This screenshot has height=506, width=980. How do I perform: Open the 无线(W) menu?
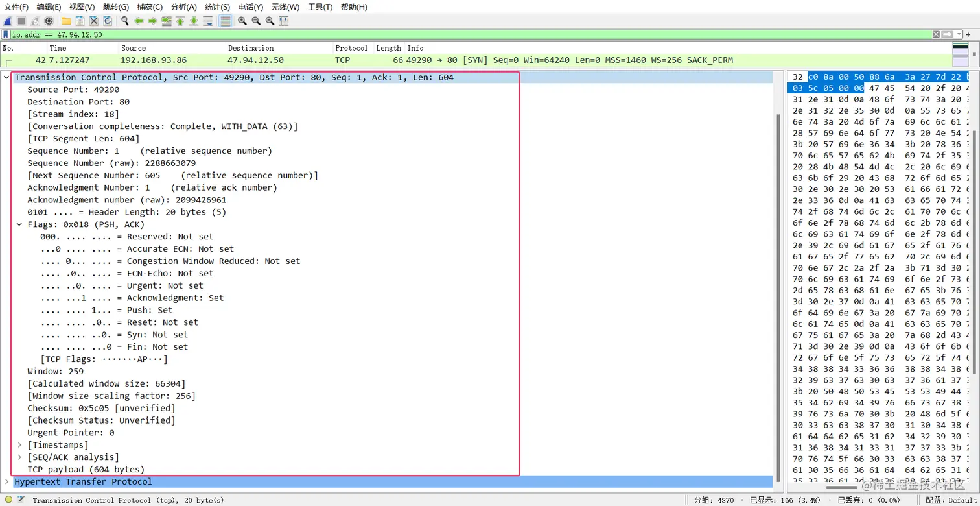pyautogui.click(x=285, y=6)
